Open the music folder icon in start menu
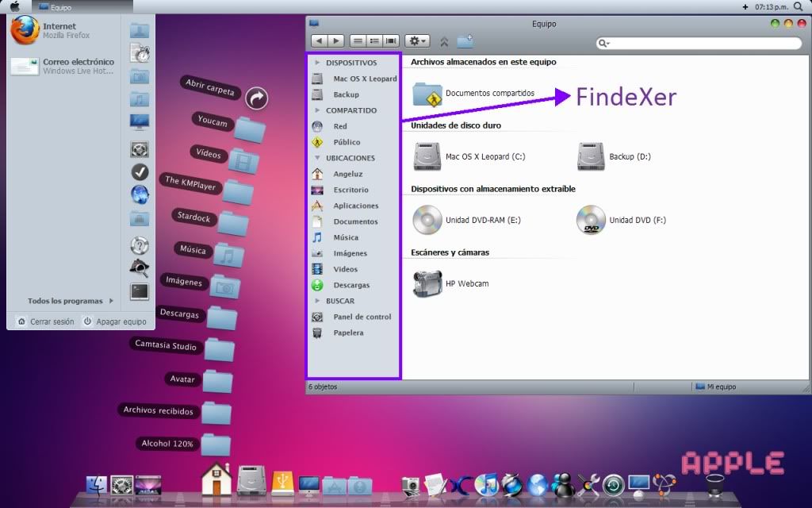This screenshot has width=812, height=508. [x=140, y=98]
